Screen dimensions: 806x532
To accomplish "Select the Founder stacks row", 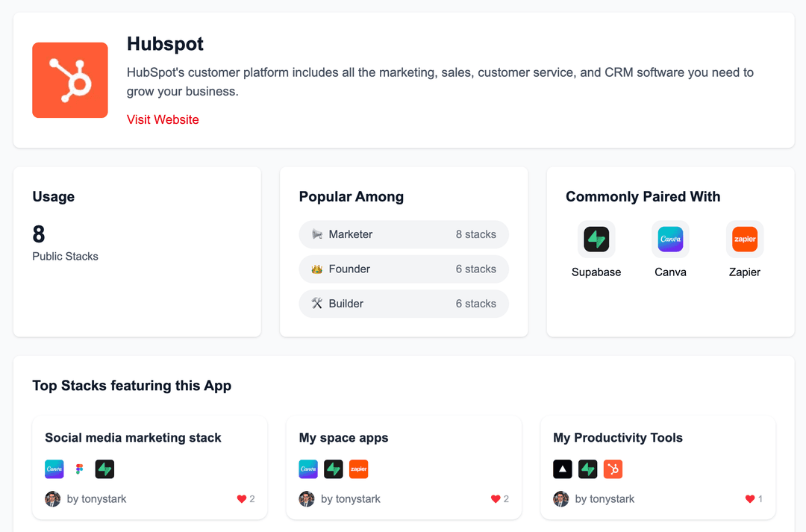I will tap(404, 269).
